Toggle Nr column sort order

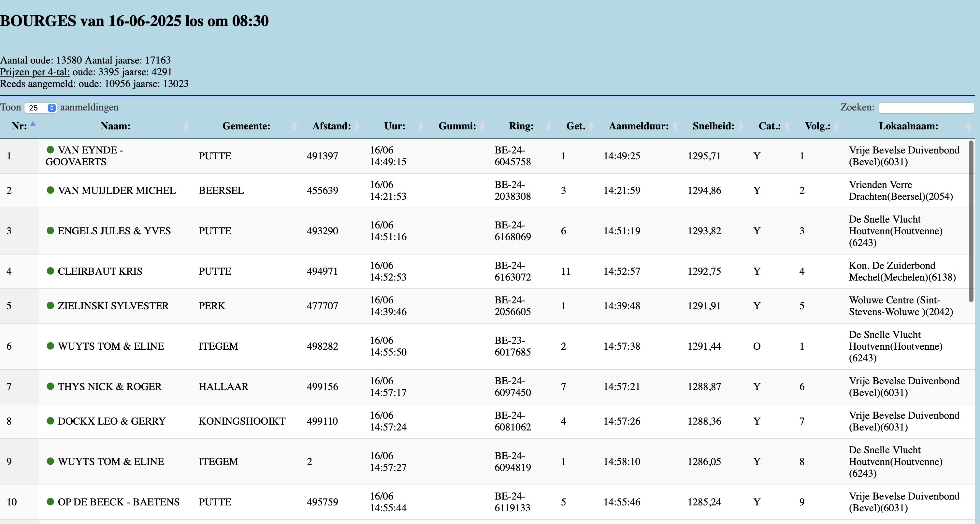coord(20,126)
